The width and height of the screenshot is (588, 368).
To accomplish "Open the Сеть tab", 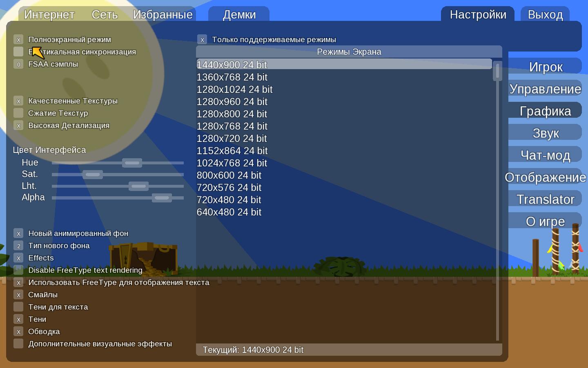I will click(105, 14).
